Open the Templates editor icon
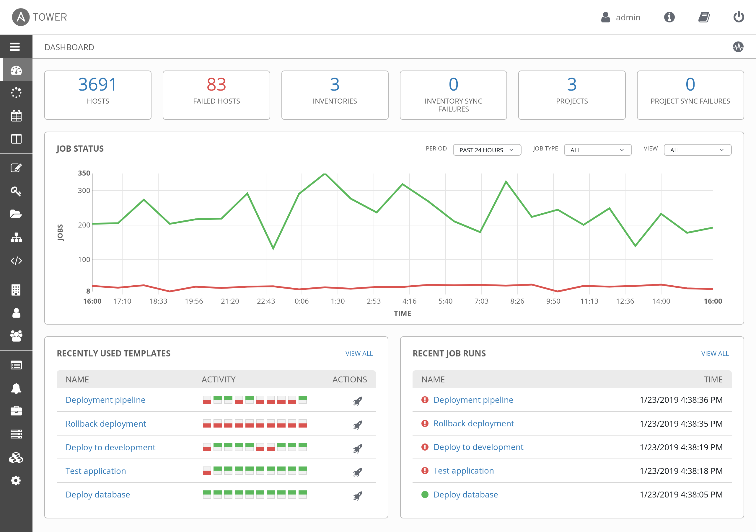This screenshot has width=756, height=532. (x=16, y=168)
